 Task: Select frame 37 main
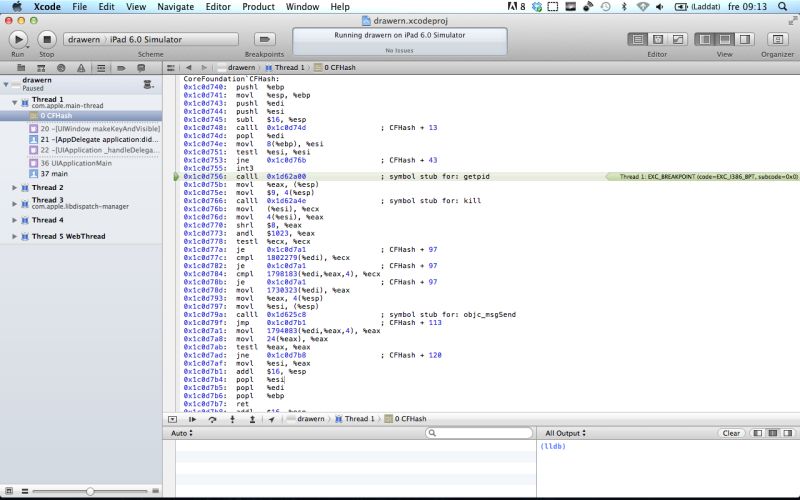(48, 174)
